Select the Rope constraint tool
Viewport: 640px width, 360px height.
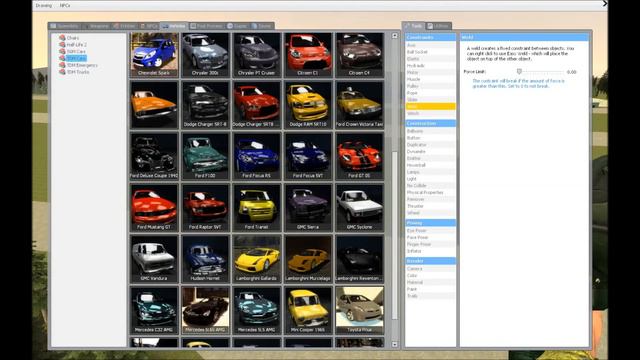click(430, 93)
